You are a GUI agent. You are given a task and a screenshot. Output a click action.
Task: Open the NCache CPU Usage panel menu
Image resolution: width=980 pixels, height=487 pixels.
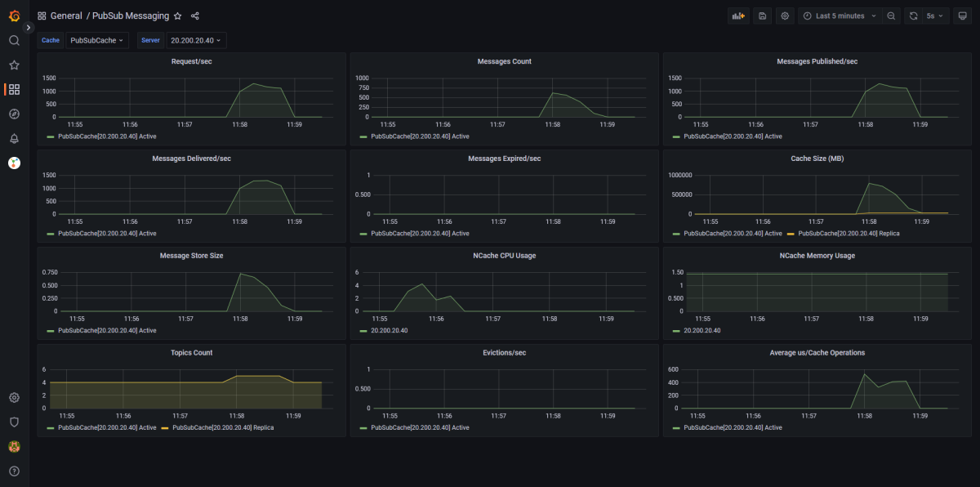pyautogui.click(x=505, y=256)
